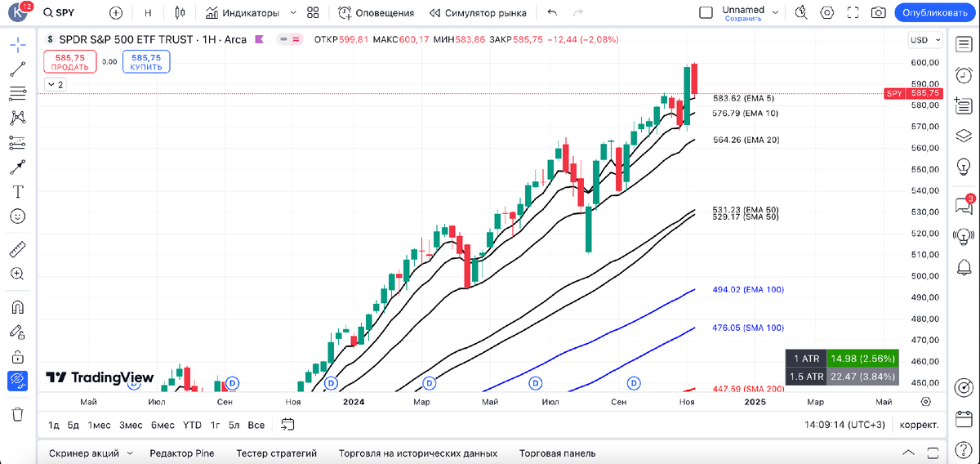Image resolution: width=980 pixels, height=464 pixels.
Task: Open the indicator templates grid icon
Action: coord(313,13)
